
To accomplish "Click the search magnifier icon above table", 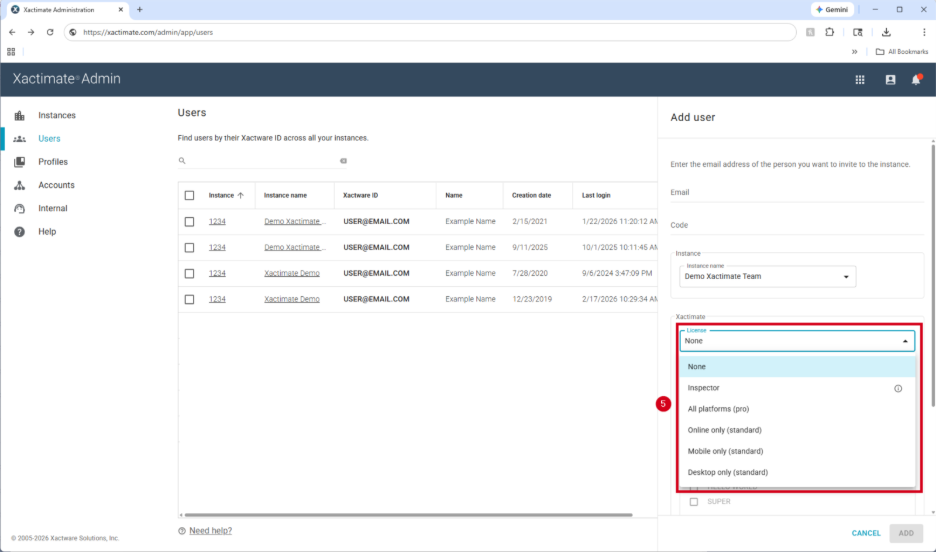I will [182, 161].
